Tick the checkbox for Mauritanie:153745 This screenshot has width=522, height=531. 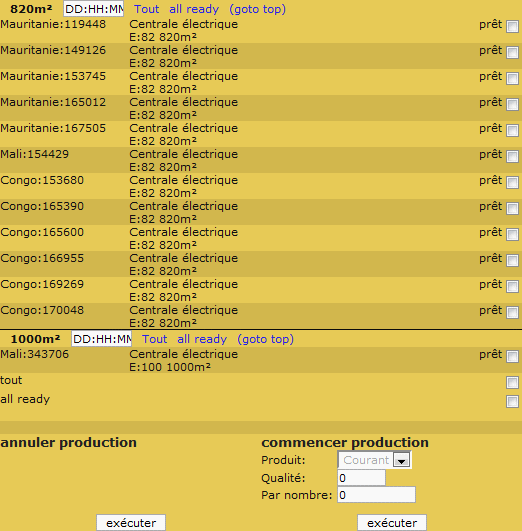512,79
